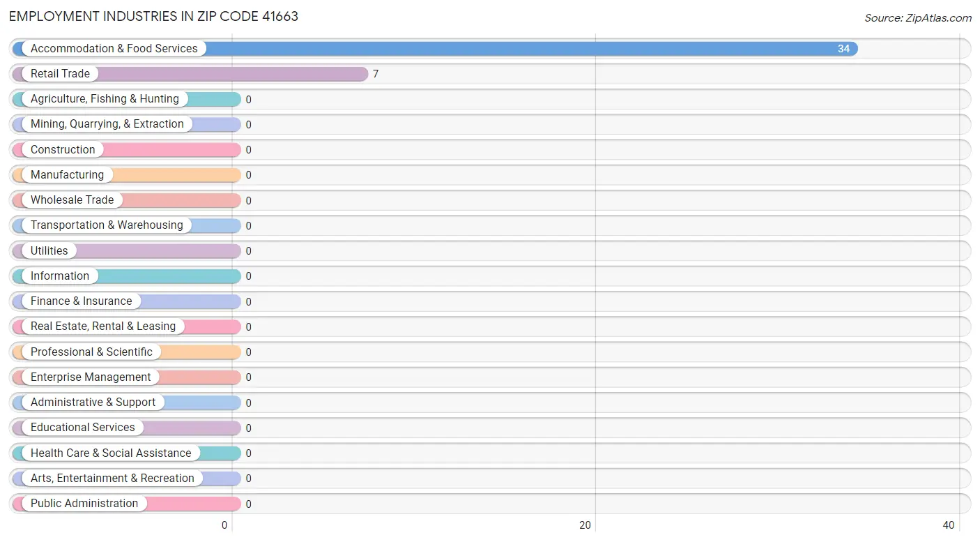Image resolution: width=980 pixels, height=542 pixels.
Task: Click the Wholesale Trade label
Action: coord(72,200)
